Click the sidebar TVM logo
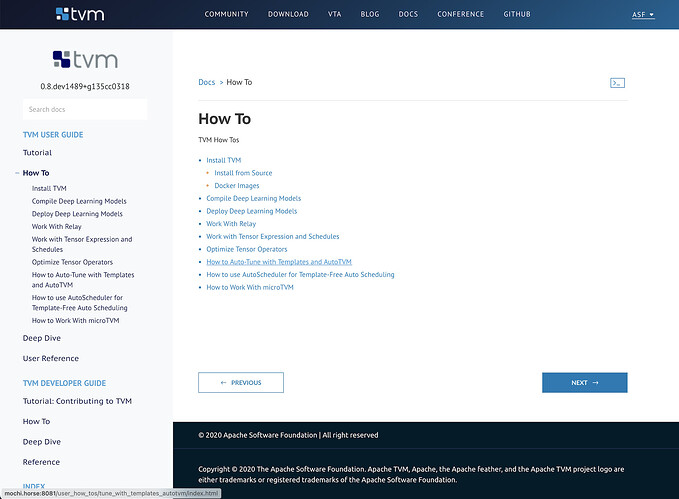This screenshot has height=499, width=679. point(85,59)
